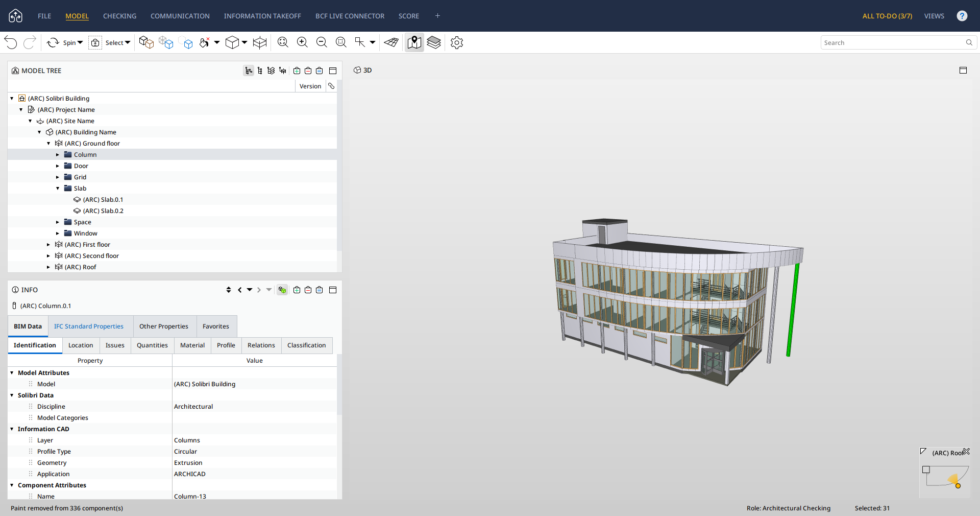Collapse the (ARC) Ground floor node
Viewport: 980px width, 516px height.
(48, 144)
